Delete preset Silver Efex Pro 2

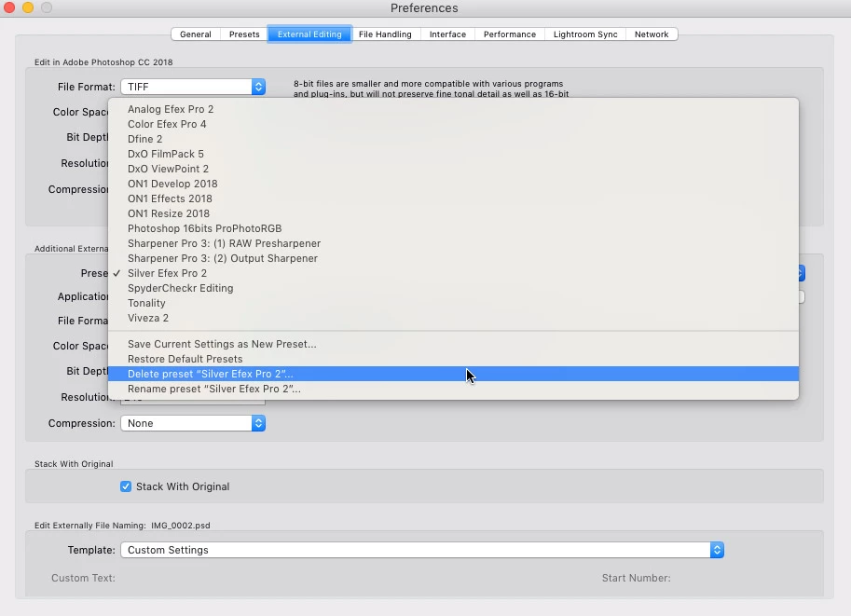453,374
